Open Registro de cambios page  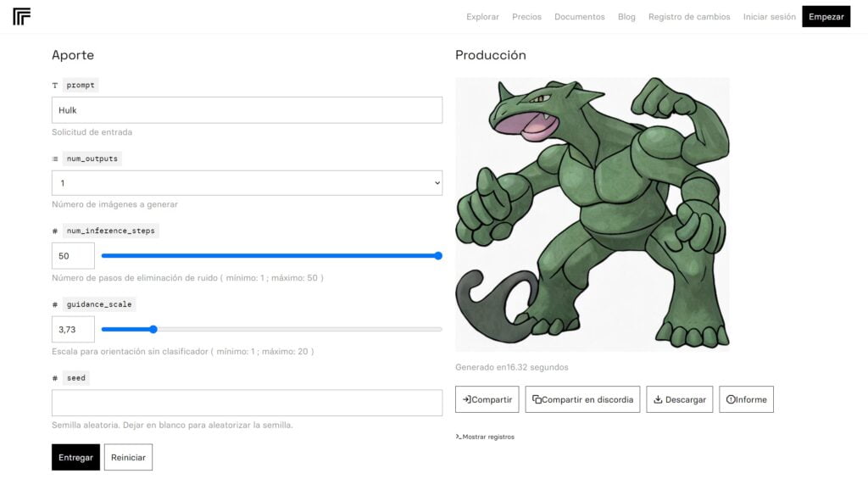[x=689, y=17]
